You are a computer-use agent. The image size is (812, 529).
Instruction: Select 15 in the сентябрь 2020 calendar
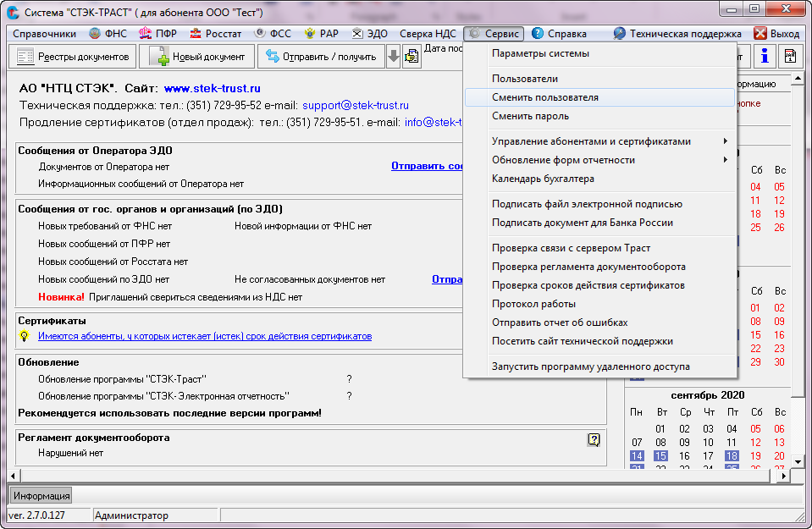[x=660, y=456]
